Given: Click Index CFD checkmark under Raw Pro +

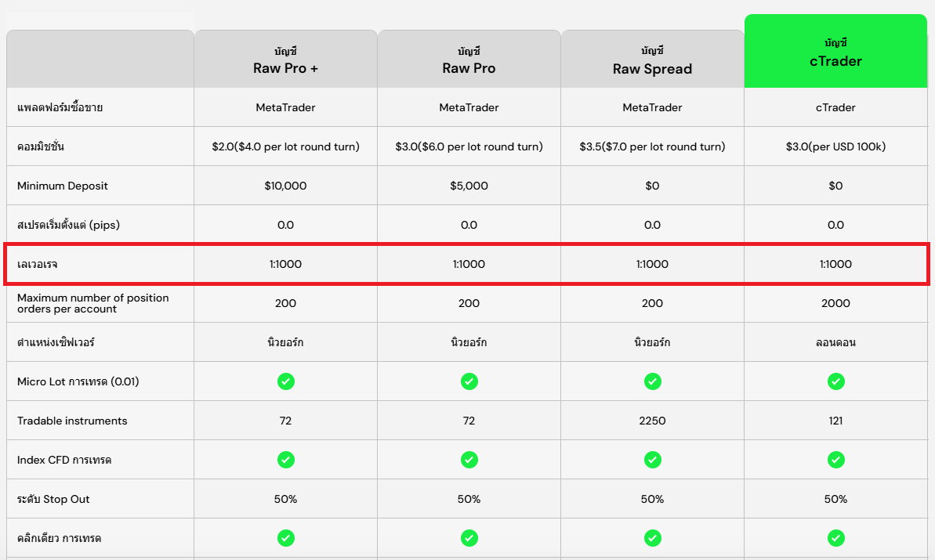Looking at the screenshot, I should 285,460.
